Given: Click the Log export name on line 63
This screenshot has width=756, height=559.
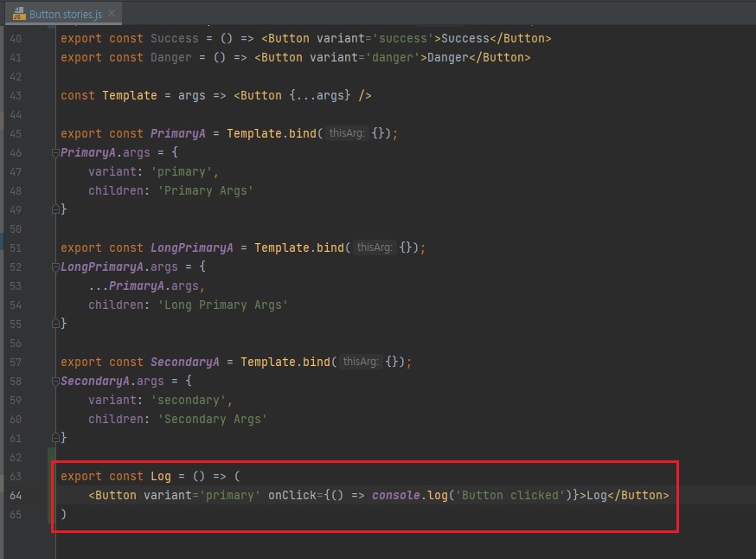Looking at the screenshot, I should (x=161, y=476).
